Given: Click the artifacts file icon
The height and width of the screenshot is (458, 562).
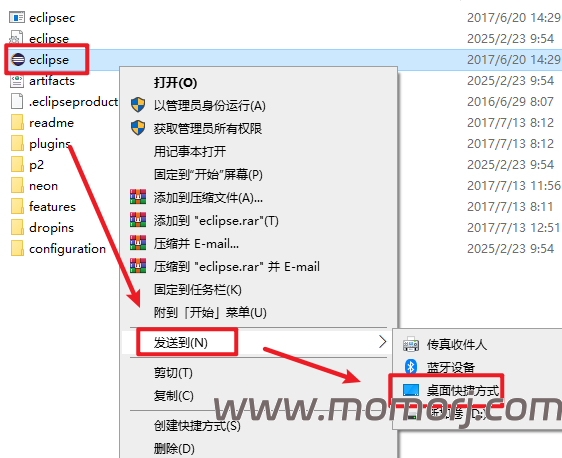Looking at the screenshot, I should tap(17, 81).
